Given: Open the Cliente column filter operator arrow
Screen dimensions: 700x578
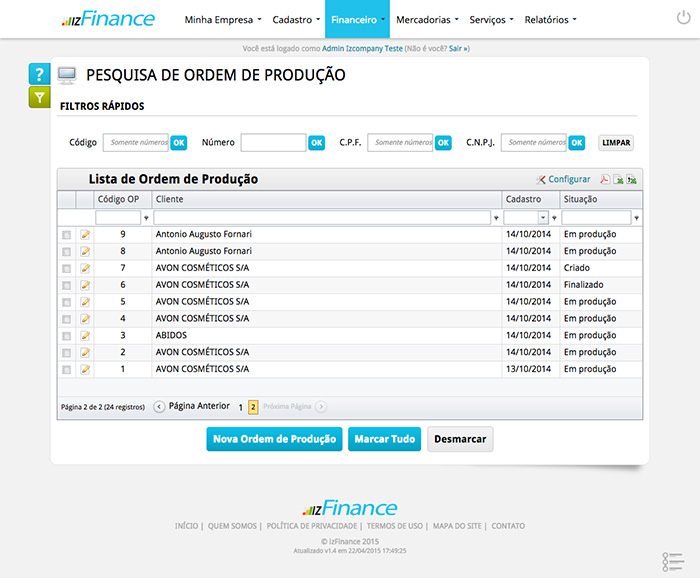Looking at the screenshot, I should [x=496, y=217].
